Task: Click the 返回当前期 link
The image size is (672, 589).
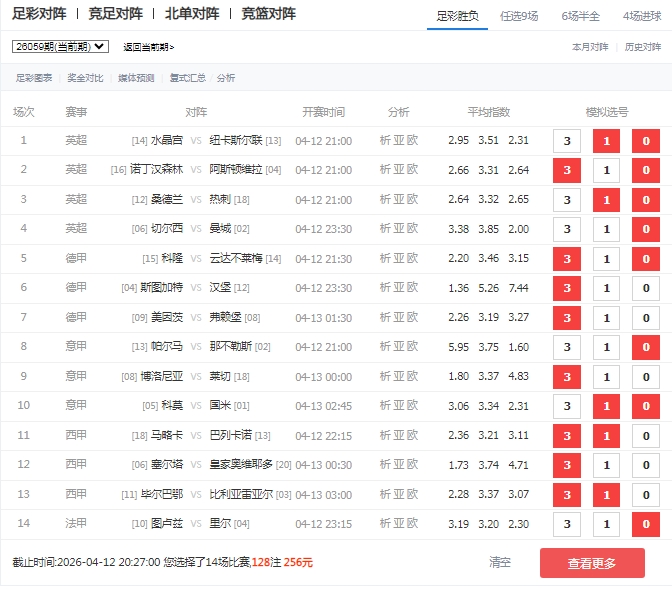Action: pyautogui.click(x=148, y=47)
